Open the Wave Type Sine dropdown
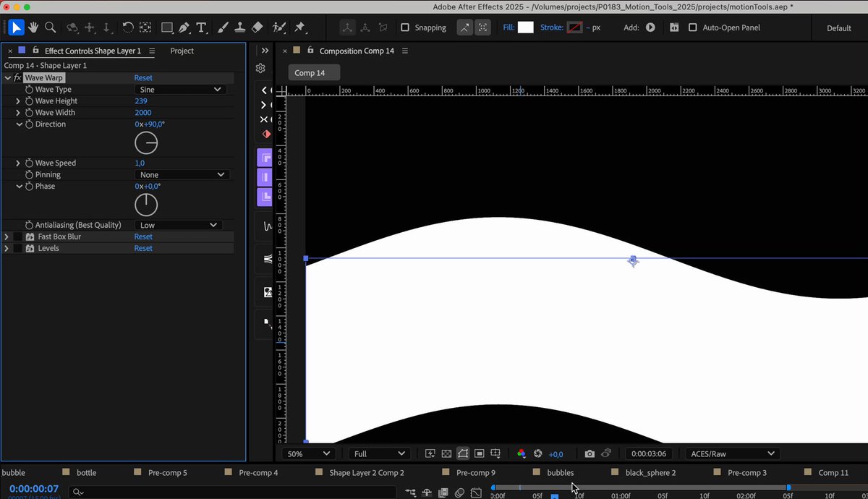Screen dimensions: 868x499 (181, 90)
